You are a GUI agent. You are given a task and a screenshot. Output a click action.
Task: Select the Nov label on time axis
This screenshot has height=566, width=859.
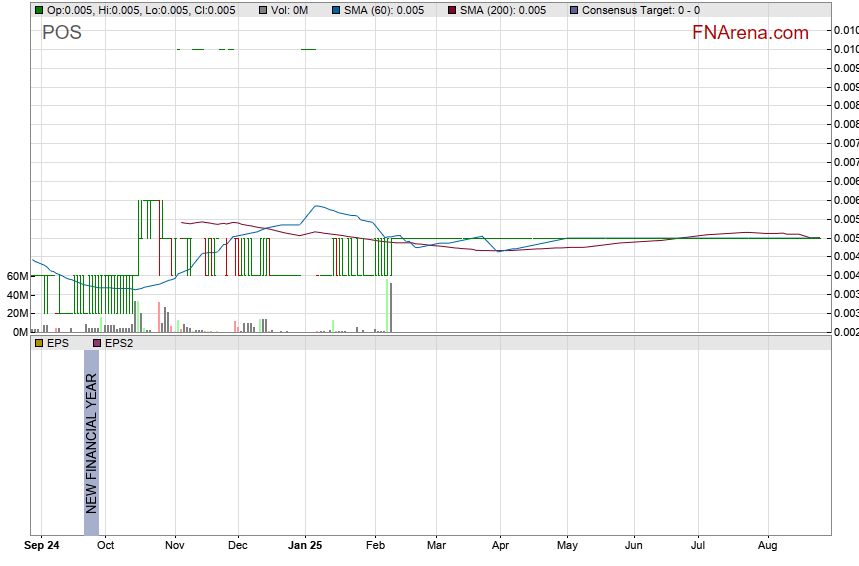175,546
